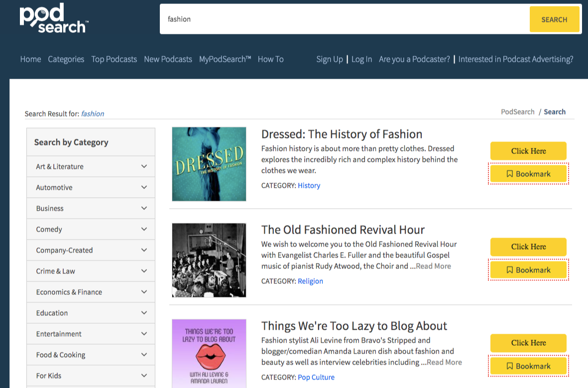Expand the Business category

tap(91, 208)
